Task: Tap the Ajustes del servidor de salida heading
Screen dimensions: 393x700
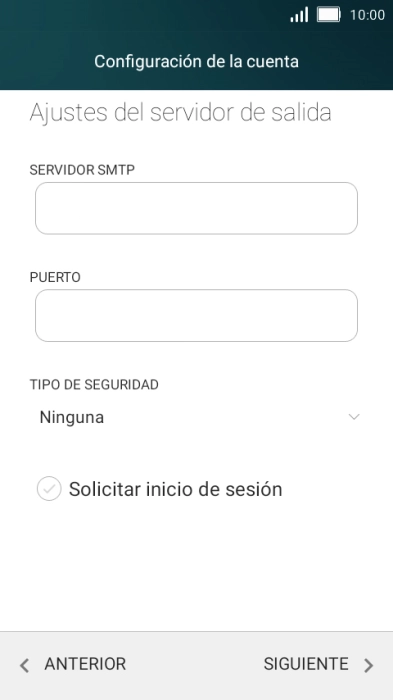Action: tap(180, 112)
